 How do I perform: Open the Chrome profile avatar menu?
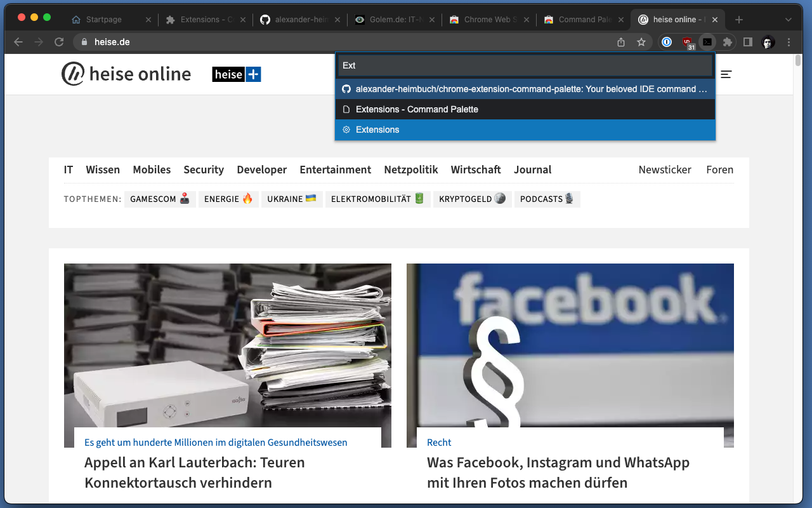point(768,42)
